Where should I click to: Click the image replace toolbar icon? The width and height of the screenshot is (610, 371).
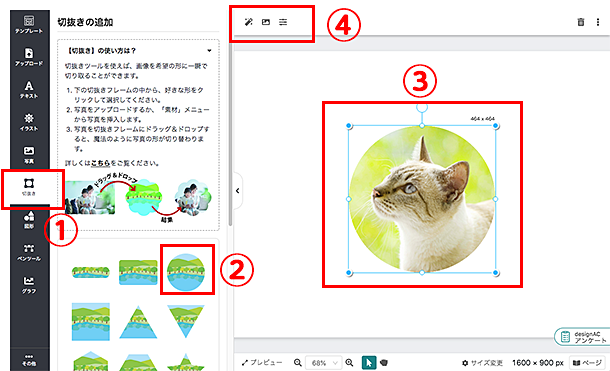point(266,22)
